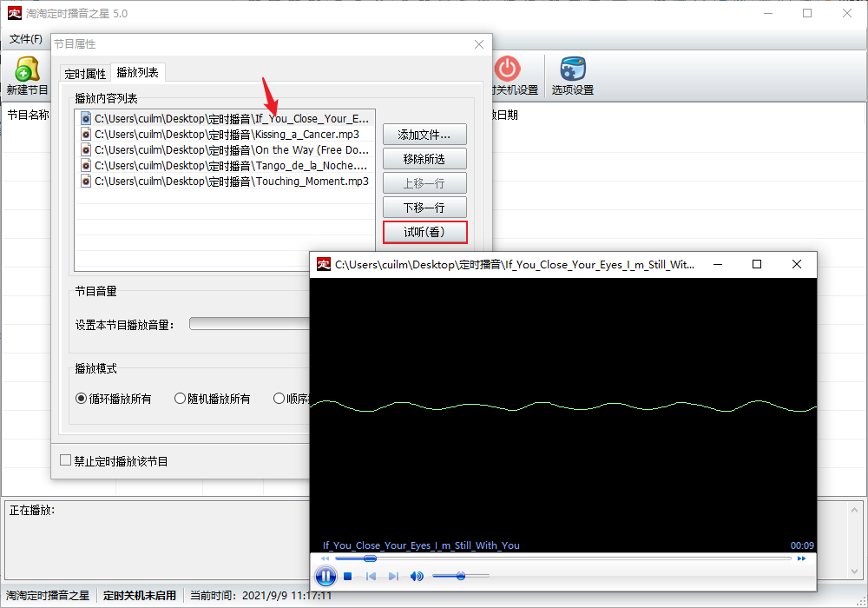Check the disable scheduled play (禁止定时播放该节目) box
Screen dimensions: 868x608
pyautogui.click(x=65, y=460)
